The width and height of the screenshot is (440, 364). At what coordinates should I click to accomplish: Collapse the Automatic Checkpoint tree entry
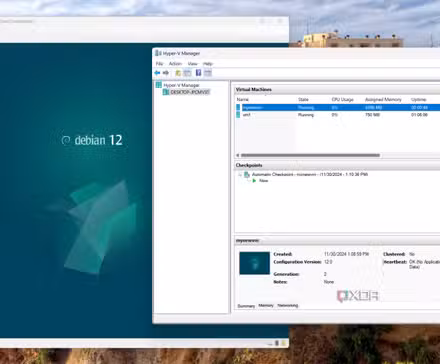click(x=240, y=174)
